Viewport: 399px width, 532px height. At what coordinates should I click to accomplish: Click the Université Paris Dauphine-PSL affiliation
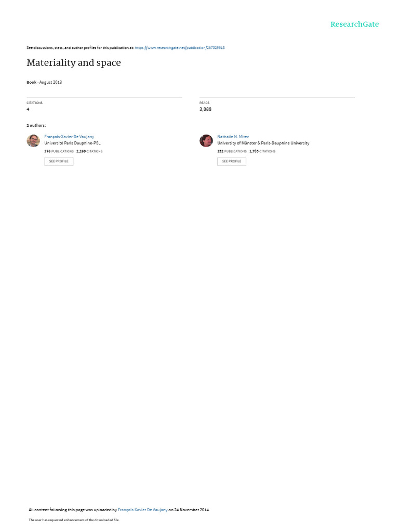click(72, 143)
